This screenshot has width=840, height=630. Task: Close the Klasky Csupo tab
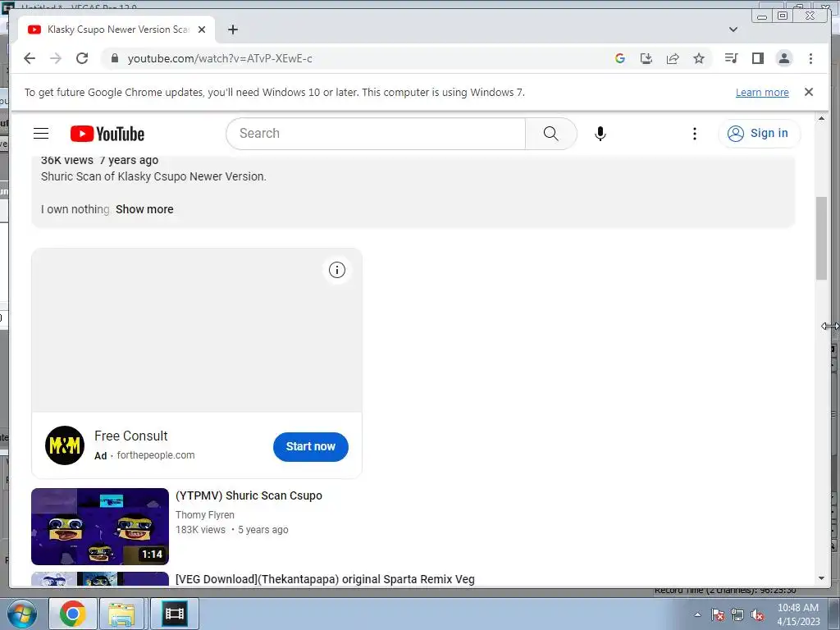coord(202,30)
